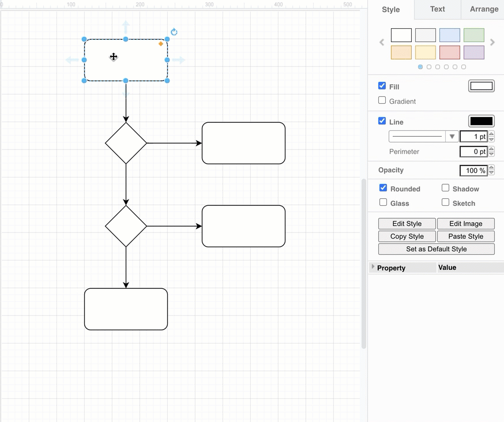The height and width of the screenshot is (422, 504).
Task: Switch to the Text tab
Action: tap(437, 9)
